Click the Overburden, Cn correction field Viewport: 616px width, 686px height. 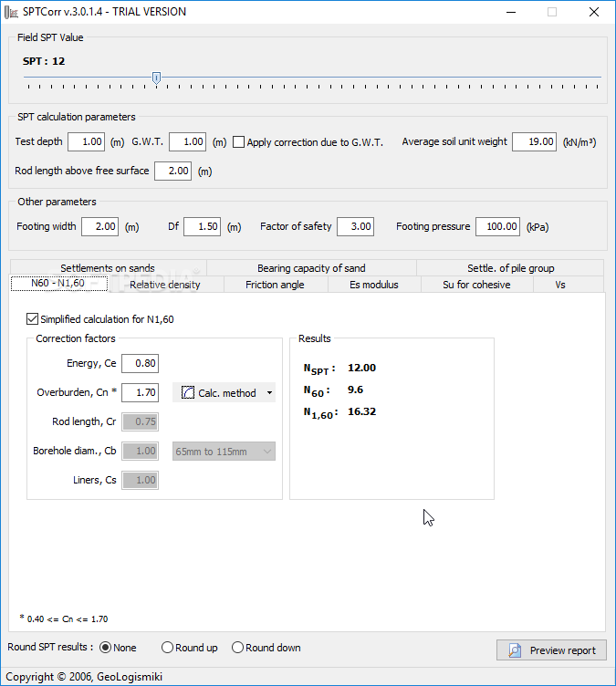[141, 392]
